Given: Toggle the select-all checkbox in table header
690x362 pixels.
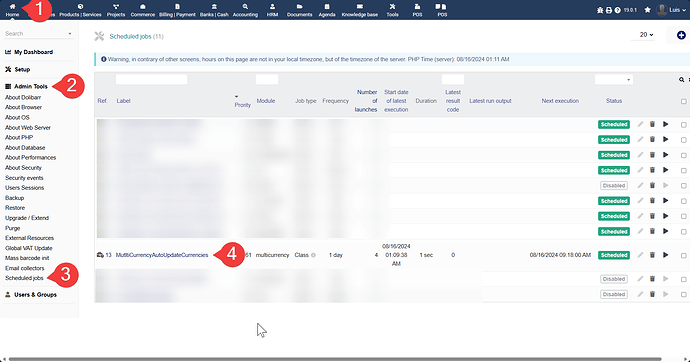Looking at the screenshot, I should pos(683,101).
